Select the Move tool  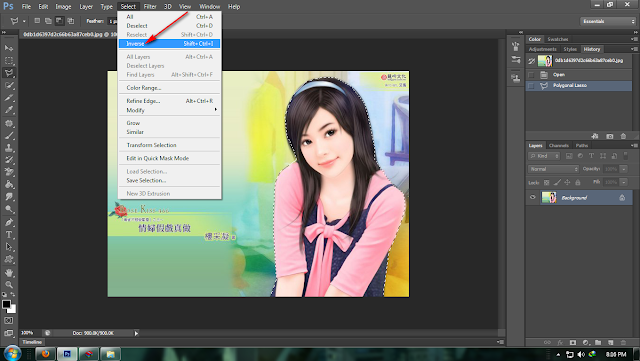coord(9,48)
